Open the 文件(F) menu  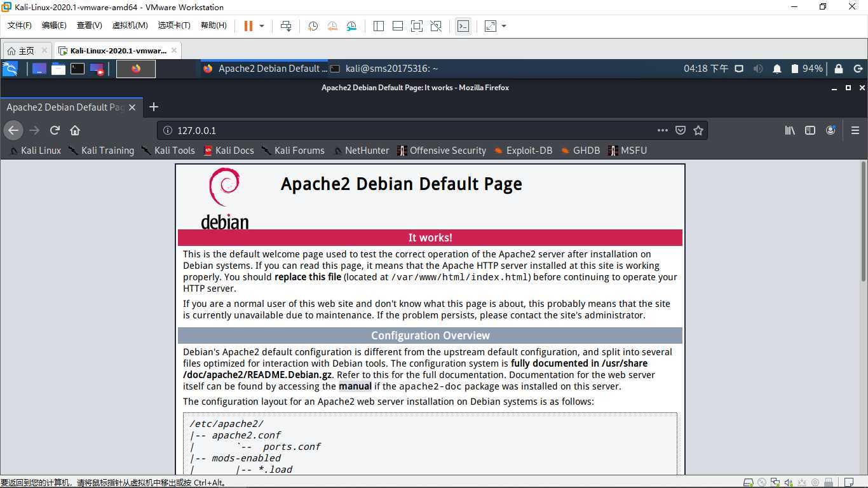coord(20,25)
